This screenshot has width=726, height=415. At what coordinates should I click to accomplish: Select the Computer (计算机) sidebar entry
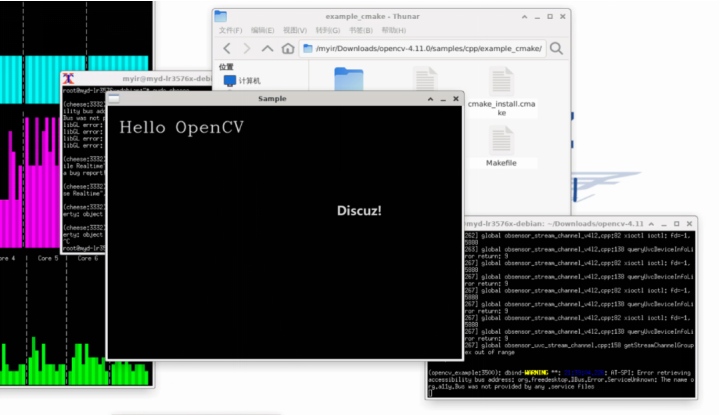click(241, 80)
